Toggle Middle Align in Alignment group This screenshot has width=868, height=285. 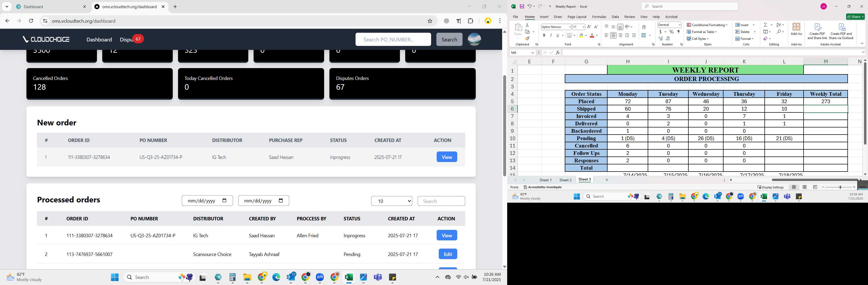[613, 27]
